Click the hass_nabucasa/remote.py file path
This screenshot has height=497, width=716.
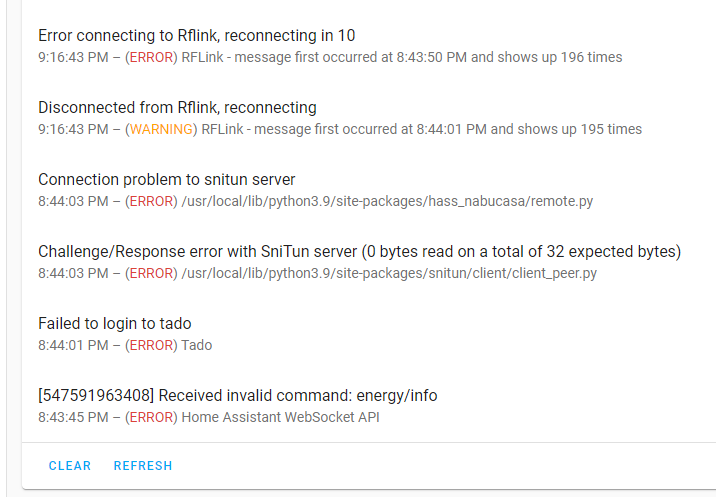point(387,201)
